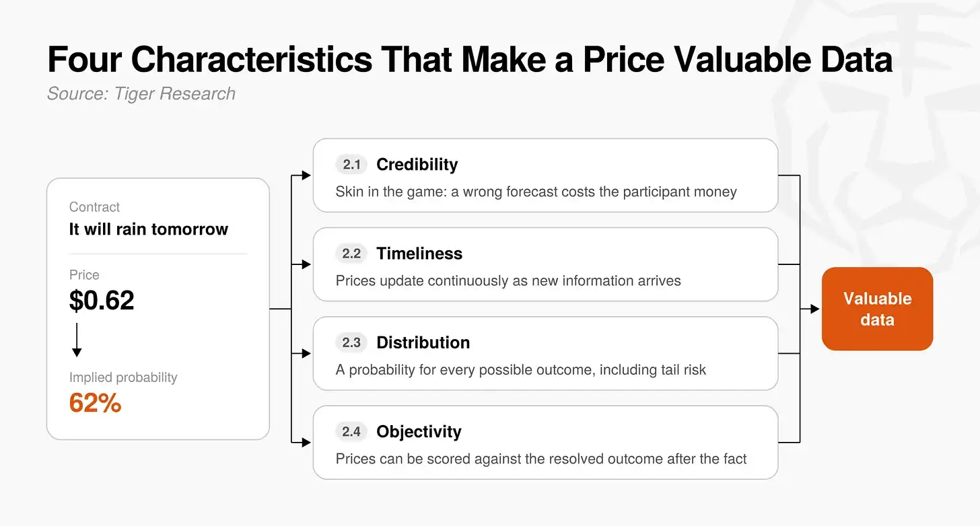Click the 2.4 number badge
The height and width of the screenshot is (526, 980).
click(x=351, y=431)
